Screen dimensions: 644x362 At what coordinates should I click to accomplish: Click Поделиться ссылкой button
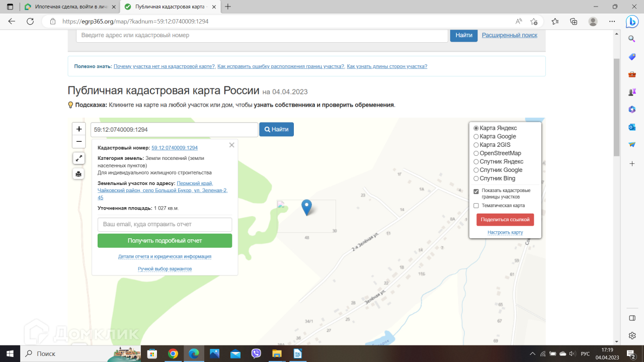(x=505, y=220)
